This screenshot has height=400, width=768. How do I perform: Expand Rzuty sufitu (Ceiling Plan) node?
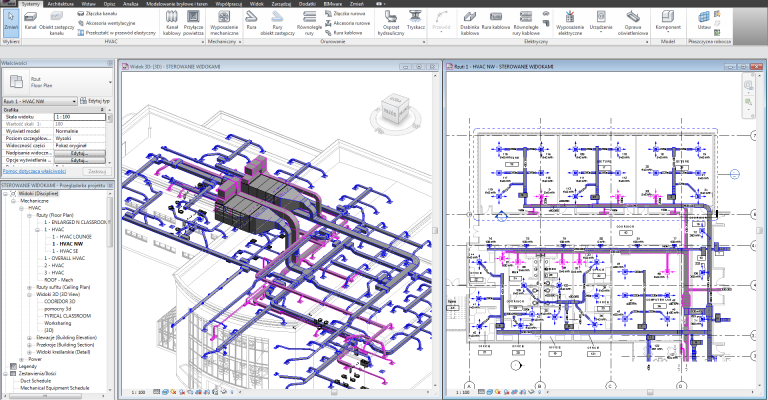(29, 287)
